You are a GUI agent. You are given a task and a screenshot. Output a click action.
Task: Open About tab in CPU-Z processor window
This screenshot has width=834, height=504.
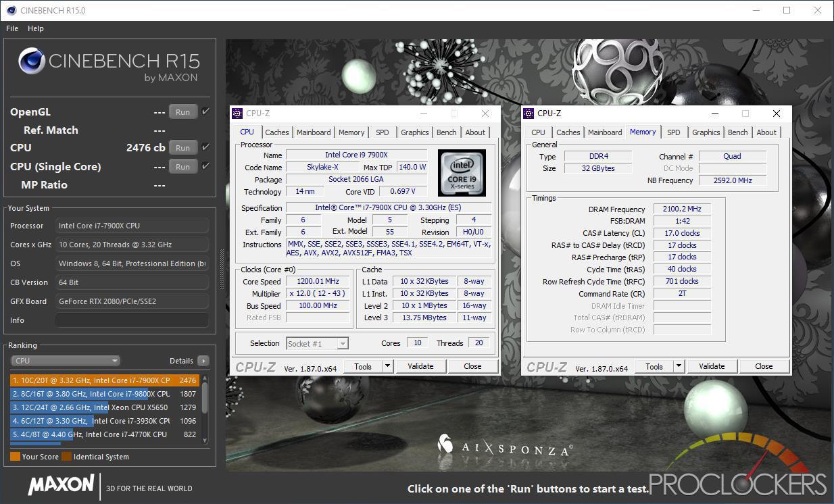point(475,132)
